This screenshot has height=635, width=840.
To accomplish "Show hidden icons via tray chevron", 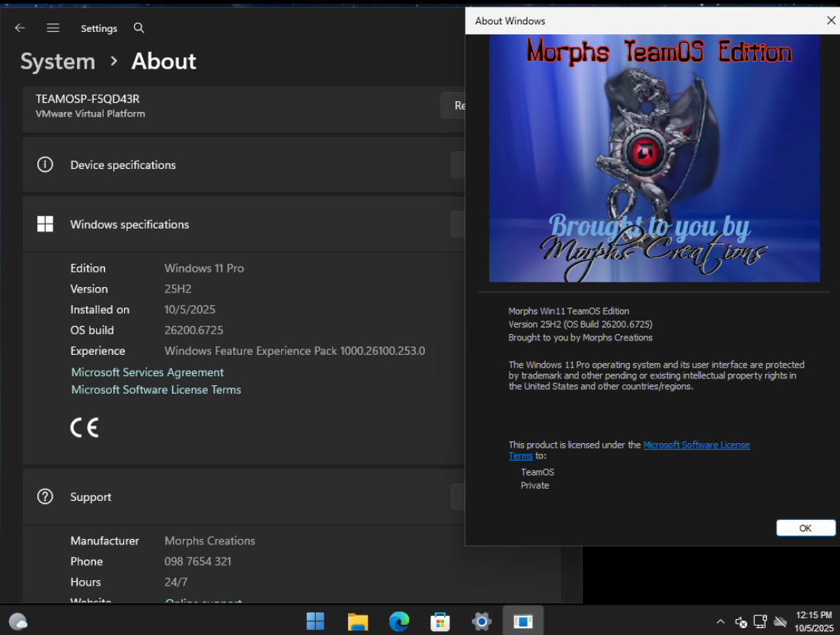I will coord(720,622).
